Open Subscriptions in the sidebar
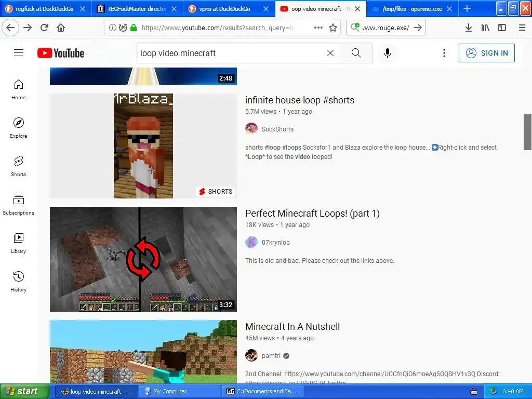The height and width of the screenshot is (399, 532). pos(18,205)
